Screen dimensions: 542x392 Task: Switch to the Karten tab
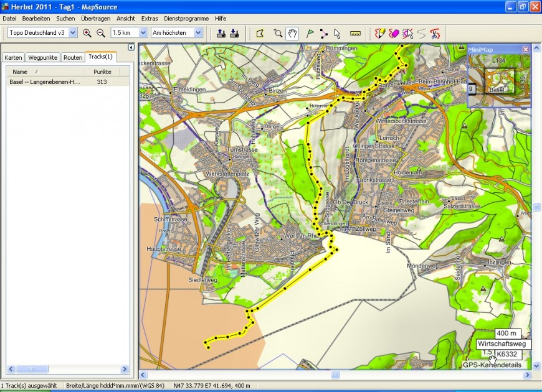click(x=13, y=58)
